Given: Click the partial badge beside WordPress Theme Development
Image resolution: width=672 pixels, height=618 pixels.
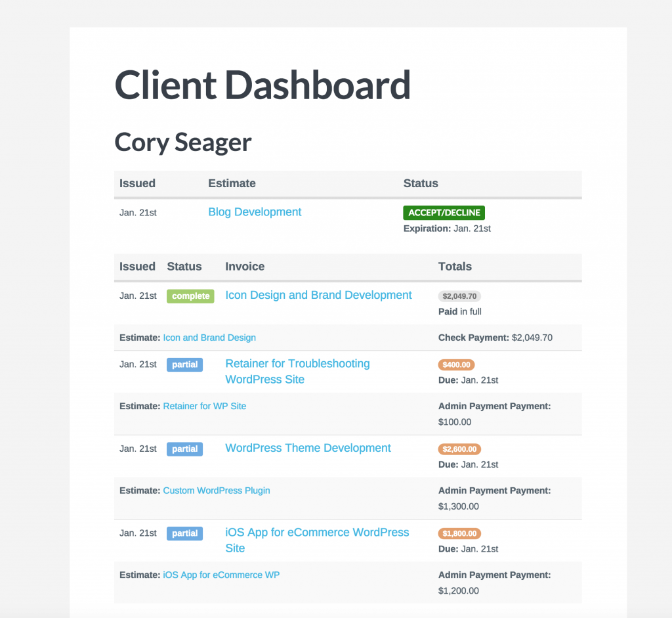Looking at the screenshot, I should [x=184, y=449].
